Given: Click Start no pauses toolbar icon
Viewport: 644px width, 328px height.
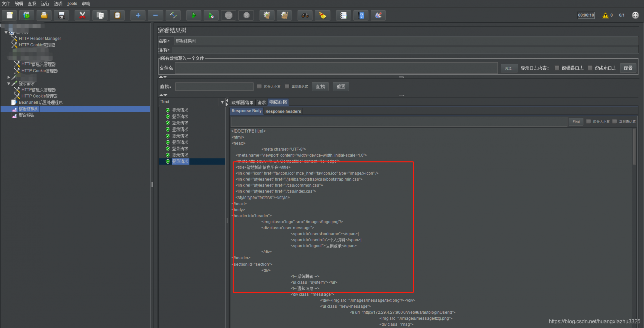Looking at the screenshot, I should [x=211, y=15].
